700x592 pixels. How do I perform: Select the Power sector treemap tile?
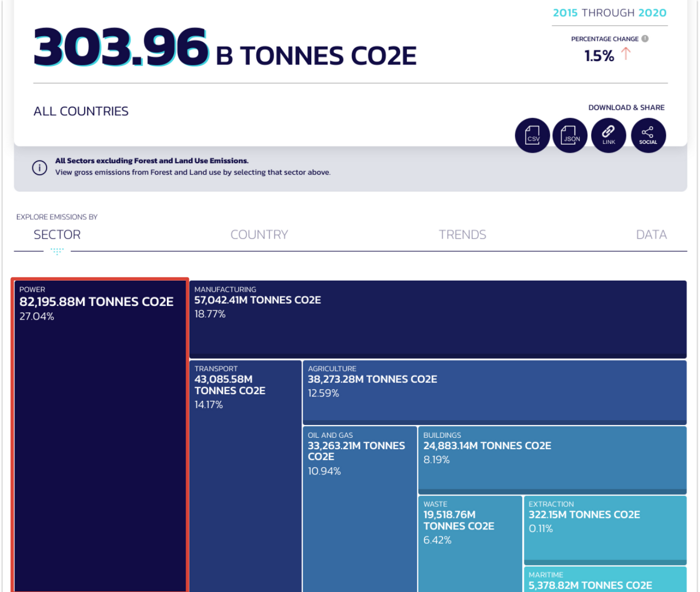point(100,436)
